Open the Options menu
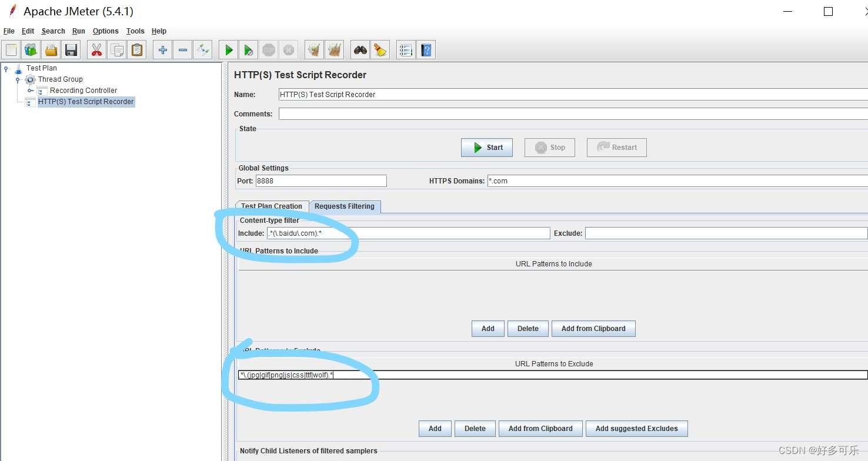Screen dimensions: 868x461 click(x=106, y=31)
